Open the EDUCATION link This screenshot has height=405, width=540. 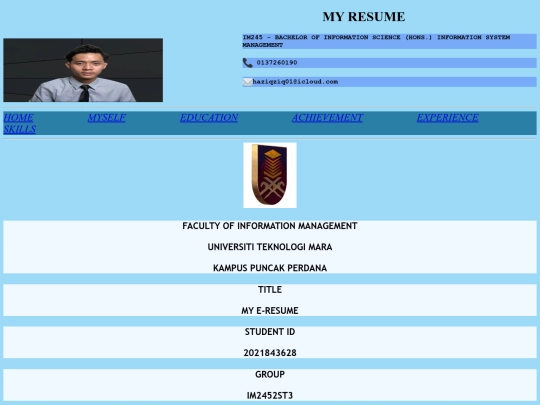pyautogui.click(x=209, y=118)
